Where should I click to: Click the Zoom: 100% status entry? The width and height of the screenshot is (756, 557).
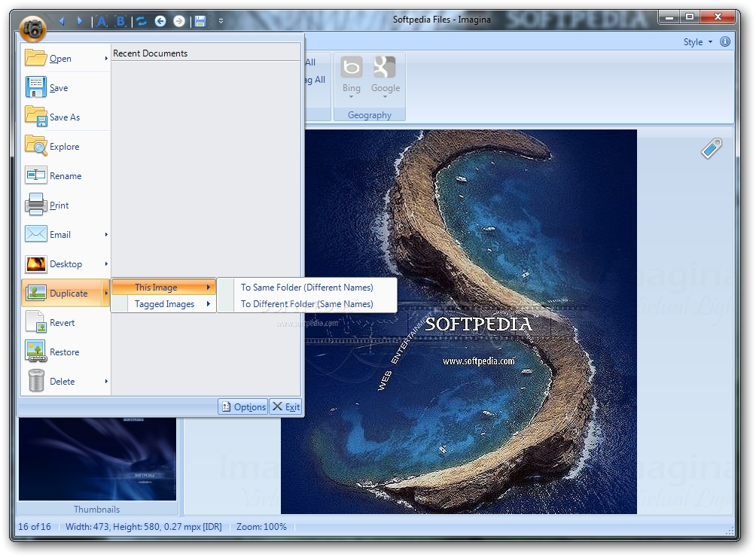(x=261, y=527)
